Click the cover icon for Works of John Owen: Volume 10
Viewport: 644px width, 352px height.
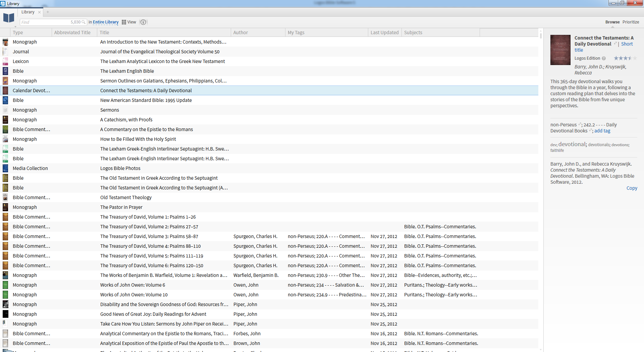tap(5, 295)
